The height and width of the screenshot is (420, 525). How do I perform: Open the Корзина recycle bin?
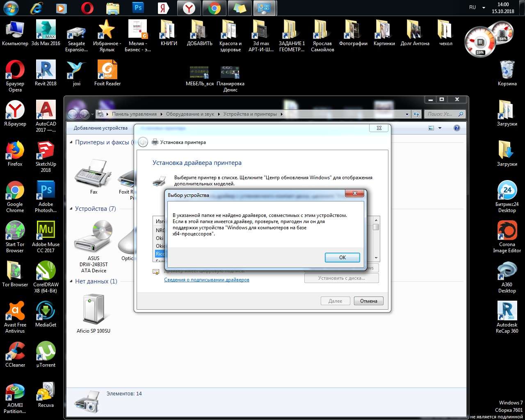507,73
